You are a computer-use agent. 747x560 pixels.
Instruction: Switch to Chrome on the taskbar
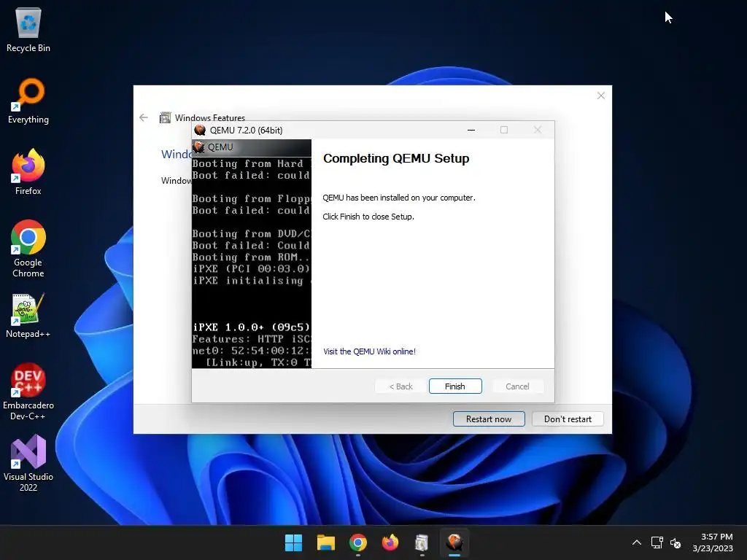tap(357, 542)
